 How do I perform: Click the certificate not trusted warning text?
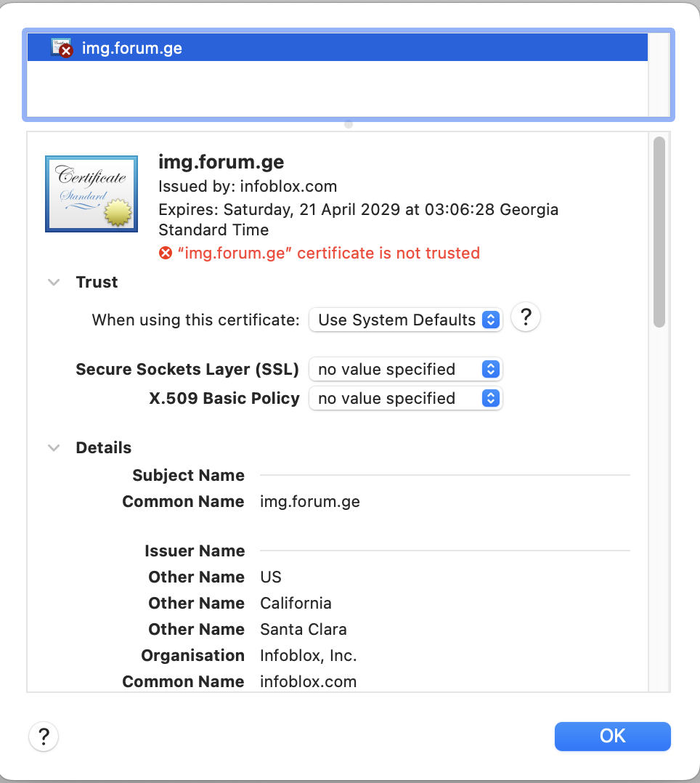pyautogui.click(x=328, y=253)
